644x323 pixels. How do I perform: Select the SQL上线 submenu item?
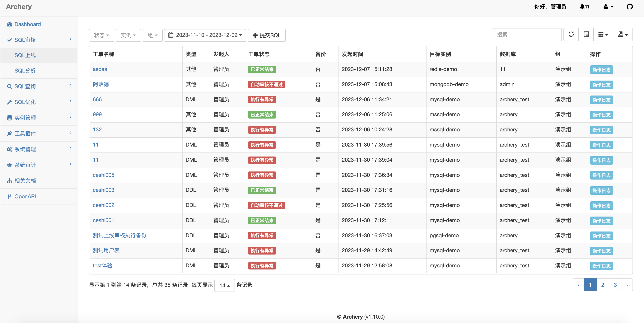coord(39,55)
